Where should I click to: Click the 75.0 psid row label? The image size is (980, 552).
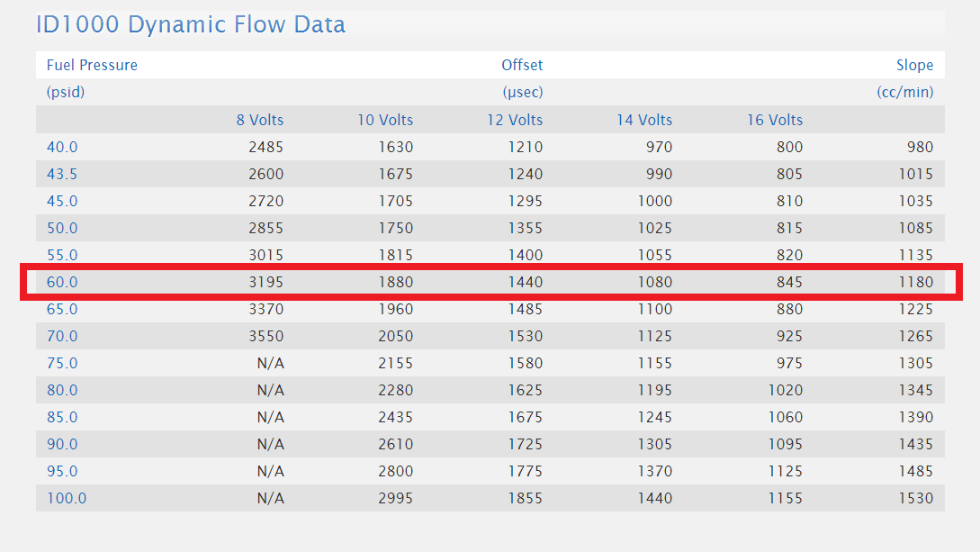pos(62,363)
